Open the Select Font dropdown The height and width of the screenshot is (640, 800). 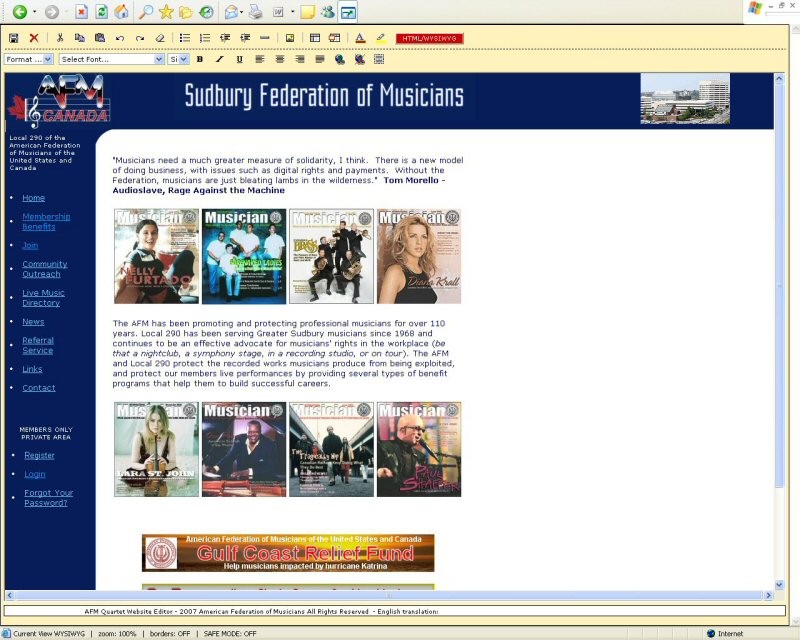[x=112, y=59]
